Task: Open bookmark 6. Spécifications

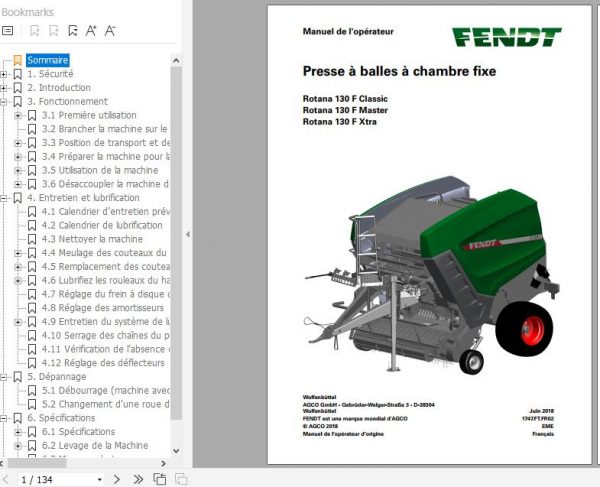Action: (x=61, y=418)
